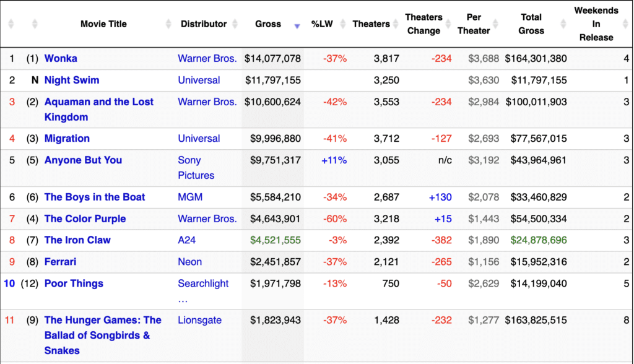Click the $3,688 per theater value
Screen dimensions: 634x364
pos(484,58)
